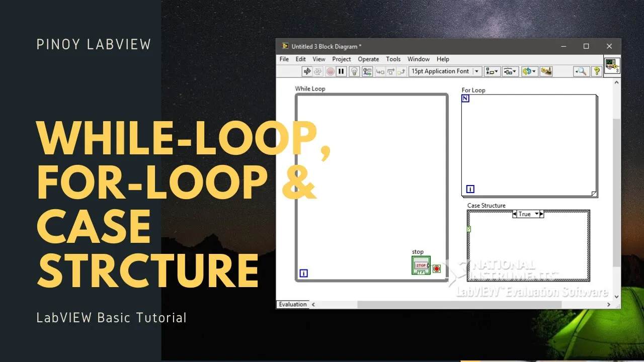The width and height of the screenshot is (644, 362).
Task: Click the vertical scrollbar thumb
Action: pyautogui.click(x=617, y=193)
